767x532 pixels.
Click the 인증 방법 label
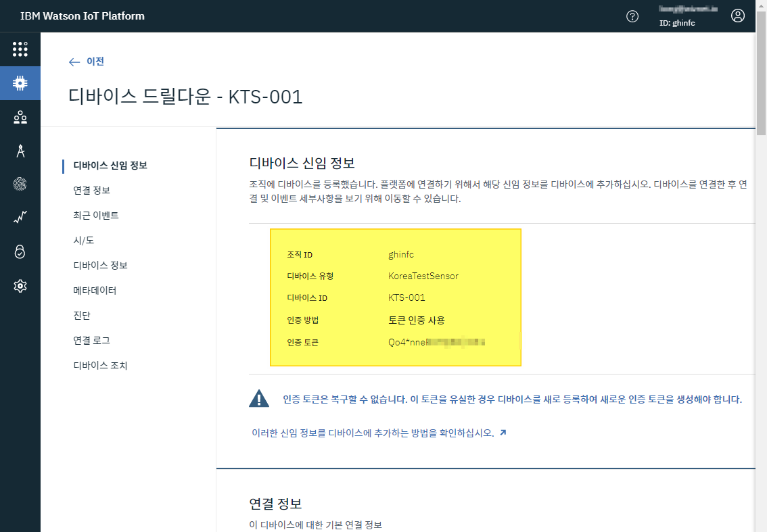tap(303, 320)
